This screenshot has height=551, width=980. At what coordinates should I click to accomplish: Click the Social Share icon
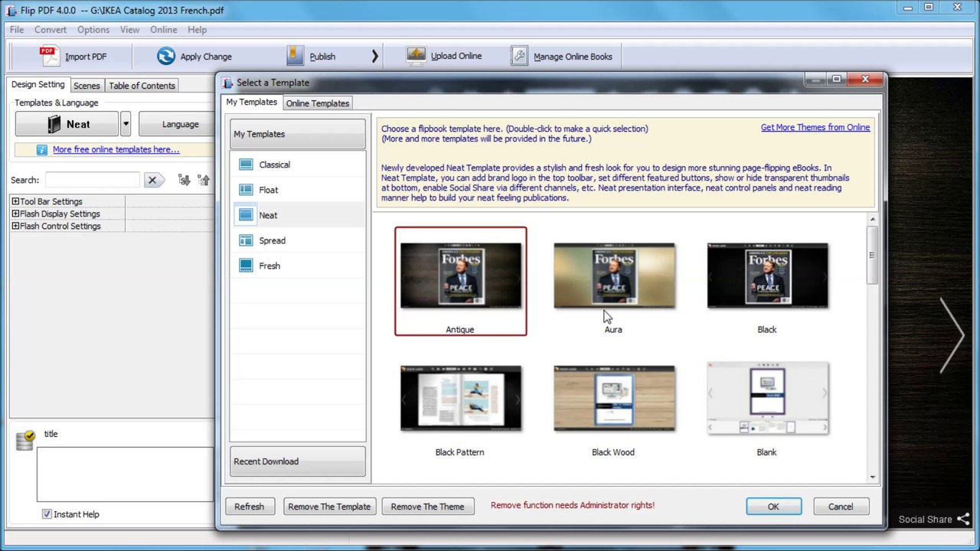point(964,519)
